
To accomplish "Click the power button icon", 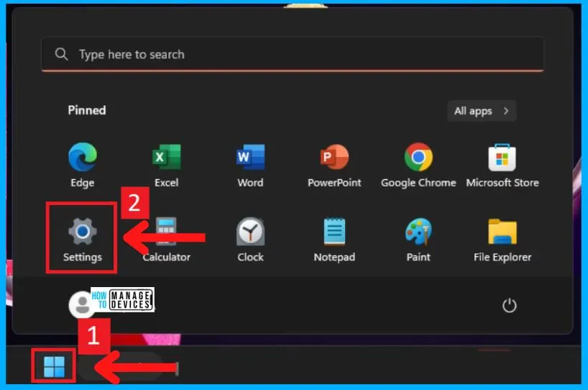I will [509, 305].
